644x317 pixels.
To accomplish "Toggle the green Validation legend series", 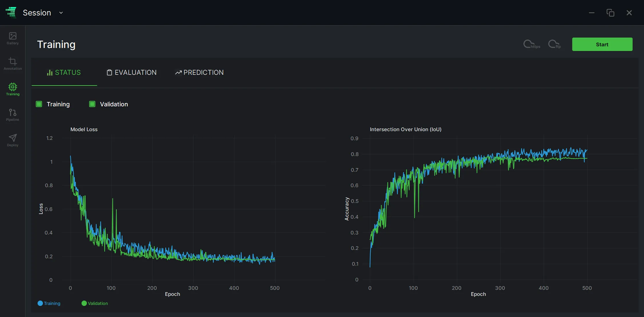I will coord(95,303).
